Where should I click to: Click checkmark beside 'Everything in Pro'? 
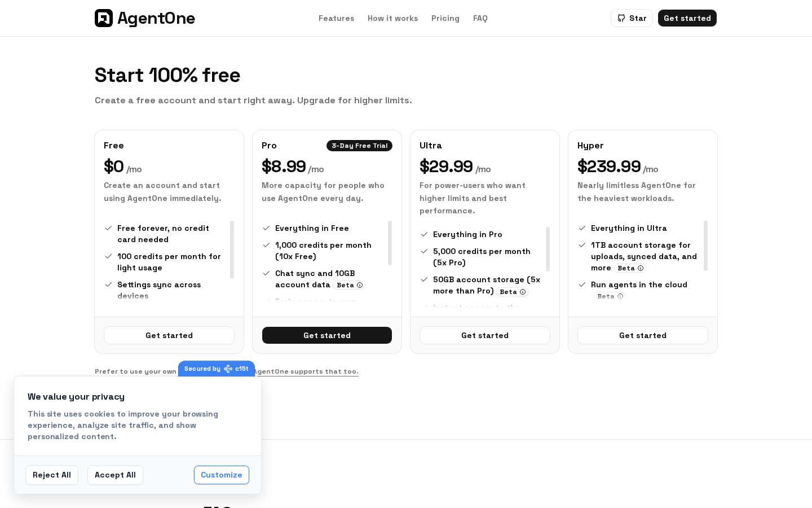pos(424,234)
